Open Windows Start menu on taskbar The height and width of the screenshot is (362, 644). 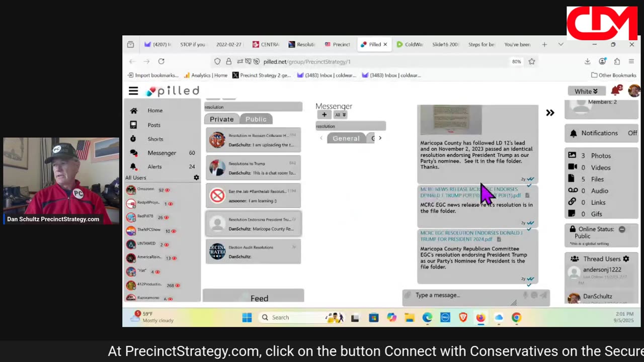pos(247,317)
